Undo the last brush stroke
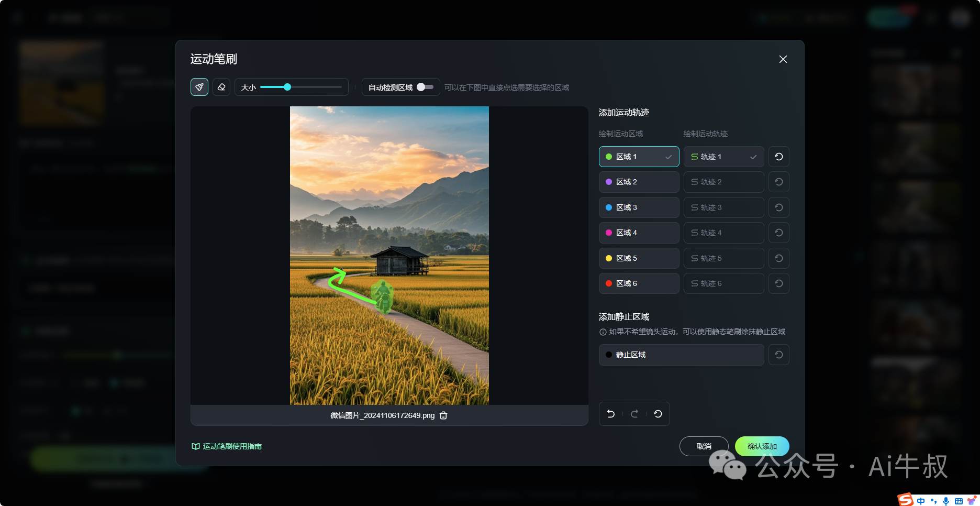Image resolution: width=980 pixels, height=506 pixels. pos(610,414)
